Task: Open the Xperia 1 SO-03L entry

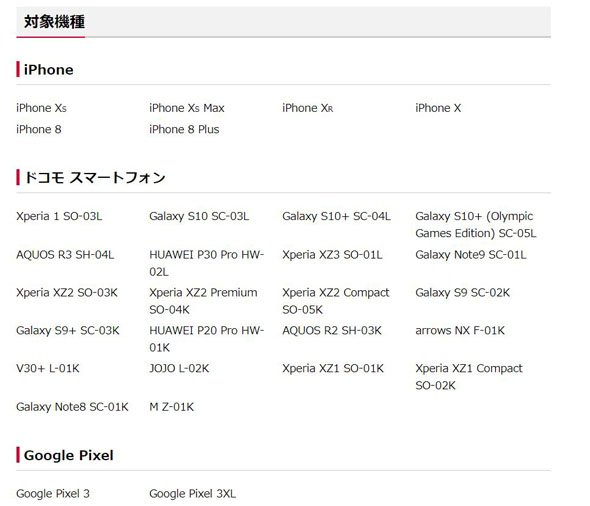Action: point(59,216)
